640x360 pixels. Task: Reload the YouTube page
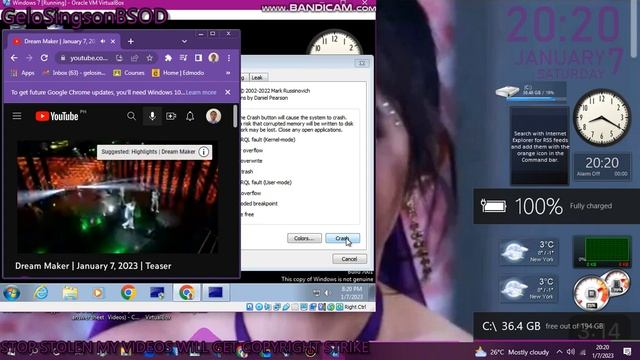44,58
